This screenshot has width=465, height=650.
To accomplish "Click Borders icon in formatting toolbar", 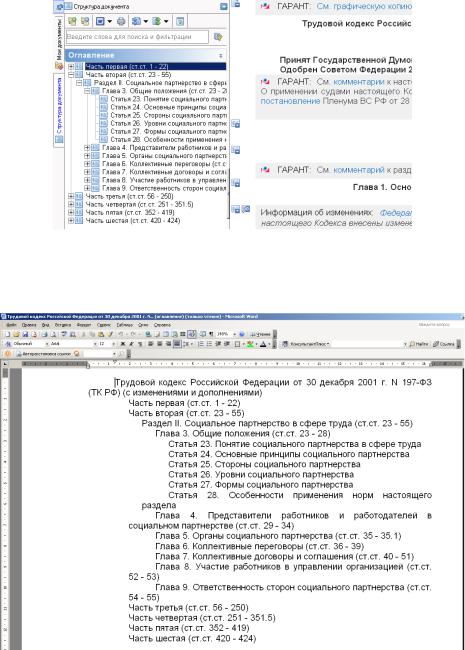I will tap(237, 344).
